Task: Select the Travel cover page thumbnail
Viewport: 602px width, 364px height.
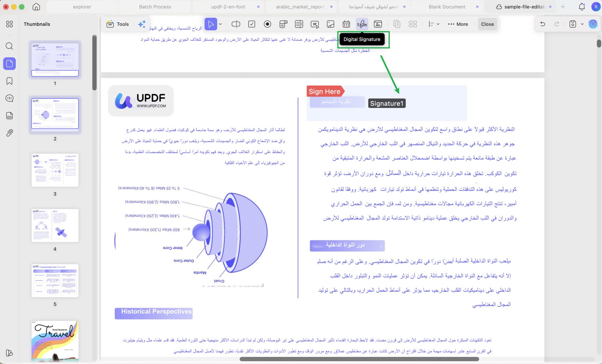Action: pos(55,341)
